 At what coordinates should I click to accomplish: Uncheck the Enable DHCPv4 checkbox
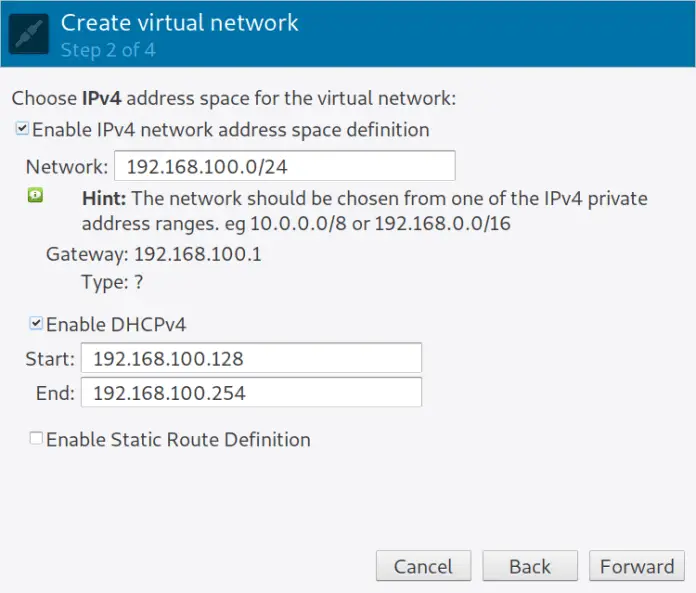(37, 324)
